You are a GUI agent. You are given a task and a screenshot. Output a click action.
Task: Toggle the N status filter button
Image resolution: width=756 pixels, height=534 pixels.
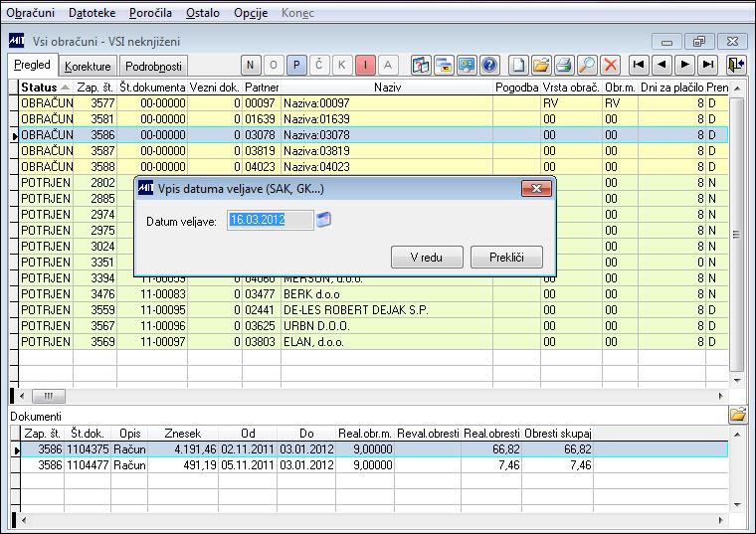point(250,65)
